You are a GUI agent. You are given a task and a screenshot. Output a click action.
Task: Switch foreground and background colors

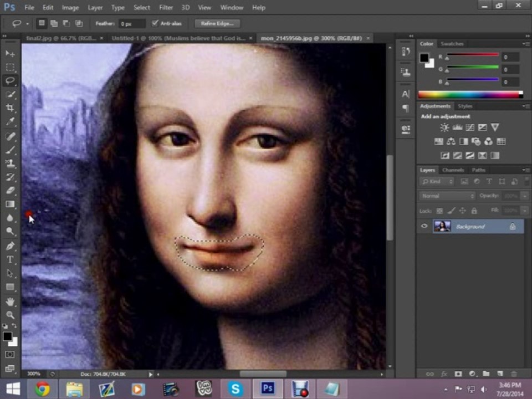pyautogui.click(x=14, y=326)
